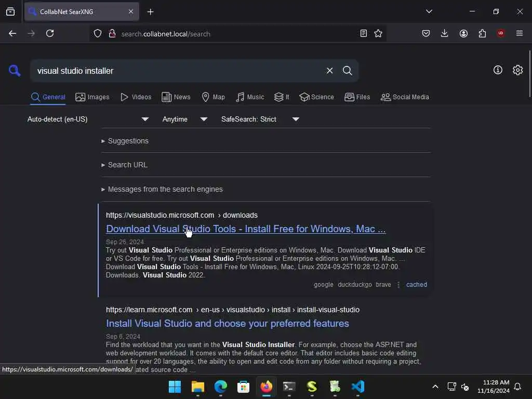Clear the search query with the X icon
The image size is (532, 399).
[329, 71]
